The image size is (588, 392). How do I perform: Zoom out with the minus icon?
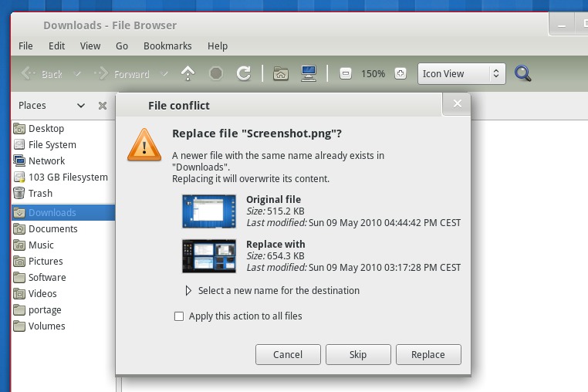346,73
